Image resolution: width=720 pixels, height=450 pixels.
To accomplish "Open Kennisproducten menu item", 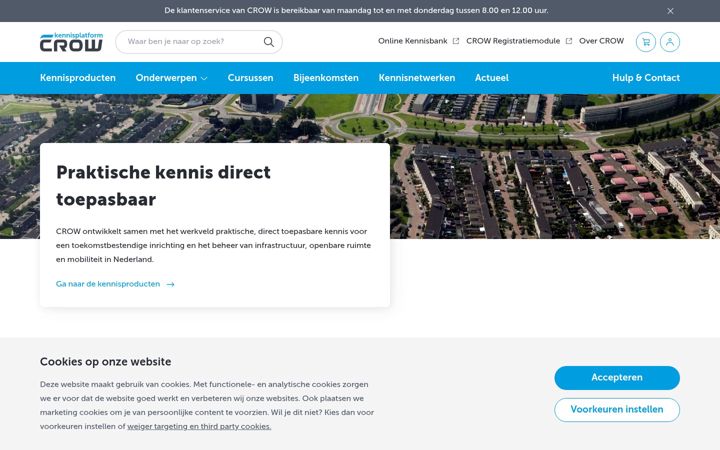I will click(78, 78).
